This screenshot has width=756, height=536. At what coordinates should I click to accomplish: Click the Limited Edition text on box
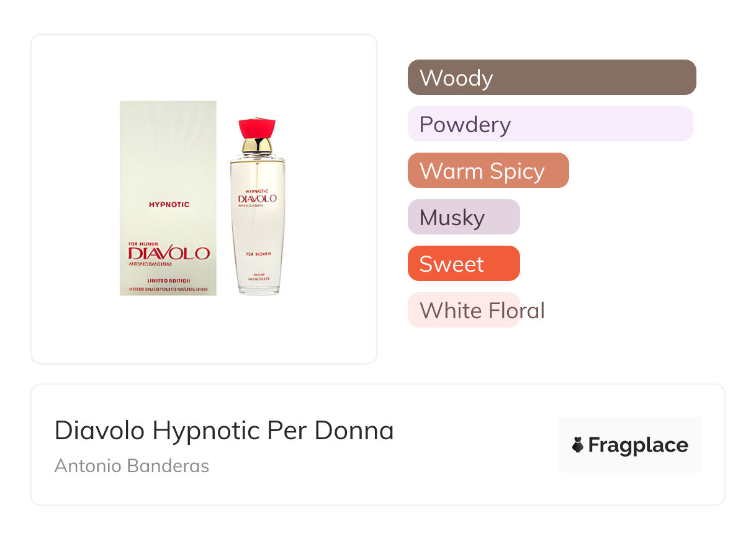pyautogui.click(x=169, y=281)
